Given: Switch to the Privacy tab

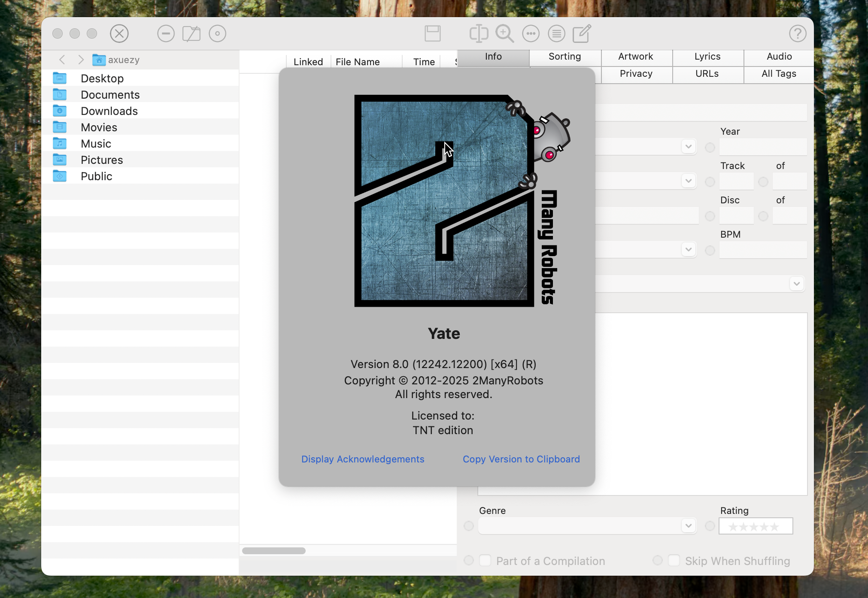Looking at the screenshot, I should click(636, 75).
